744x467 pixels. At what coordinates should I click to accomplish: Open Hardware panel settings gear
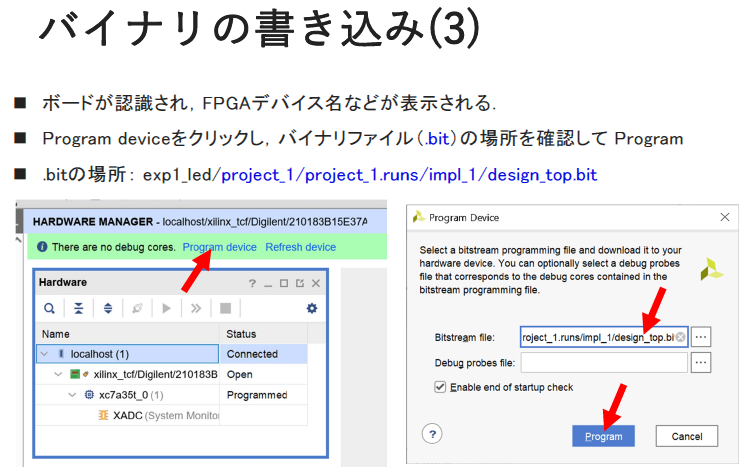[x=311, y=308]
